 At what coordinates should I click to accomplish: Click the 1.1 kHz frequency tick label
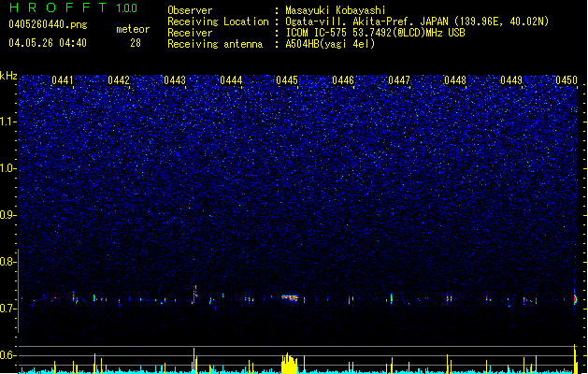tap(8, 122)
